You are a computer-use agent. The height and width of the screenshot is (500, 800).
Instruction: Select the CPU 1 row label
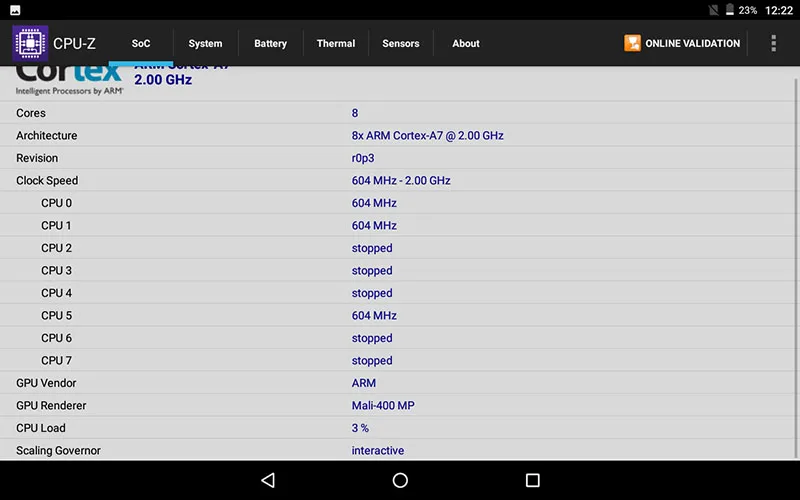coord(56,226)
